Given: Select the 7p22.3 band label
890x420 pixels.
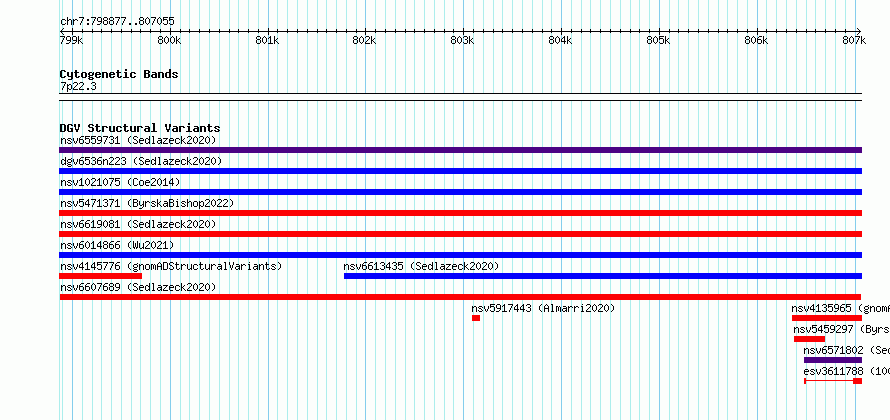Looking at the screenshot, I should (78, 86).
